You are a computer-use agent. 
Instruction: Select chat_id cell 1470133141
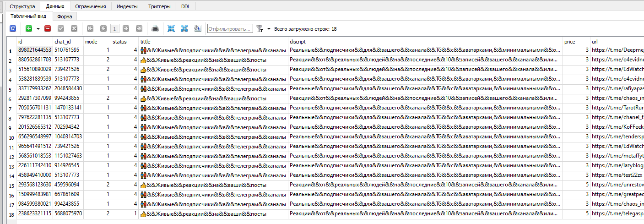tap(68, 108)
